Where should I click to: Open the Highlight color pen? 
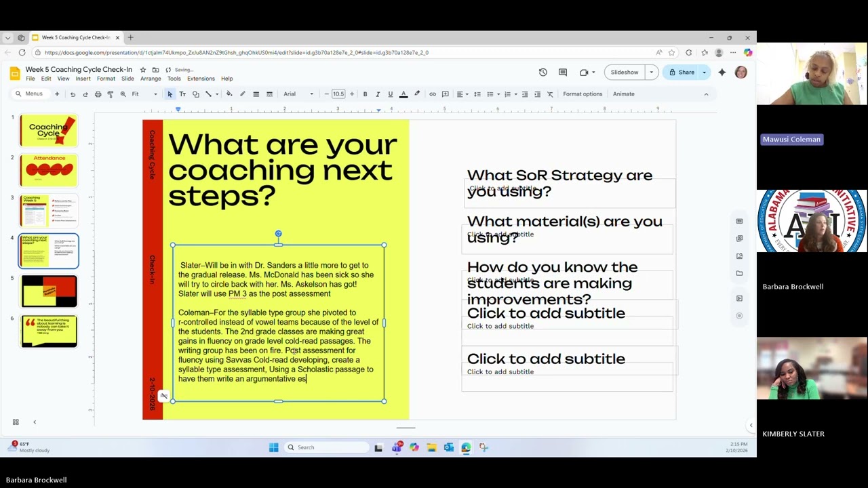417,94
